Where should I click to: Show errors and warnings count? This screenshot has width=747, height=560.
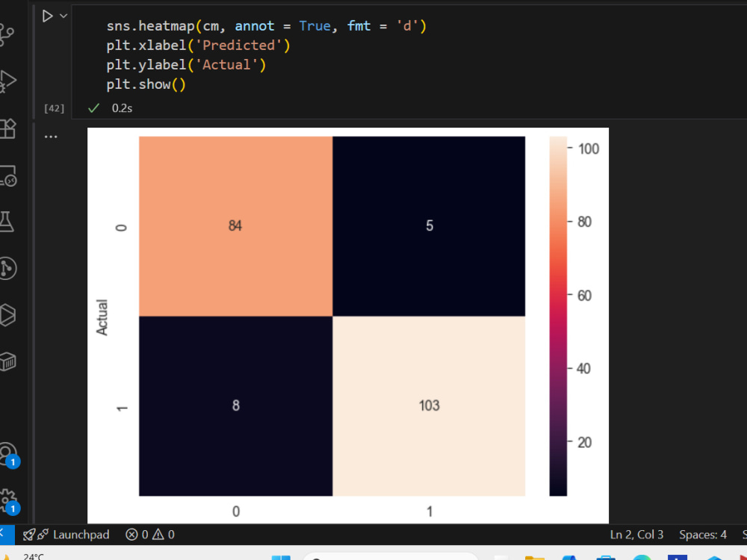(150, 535)
